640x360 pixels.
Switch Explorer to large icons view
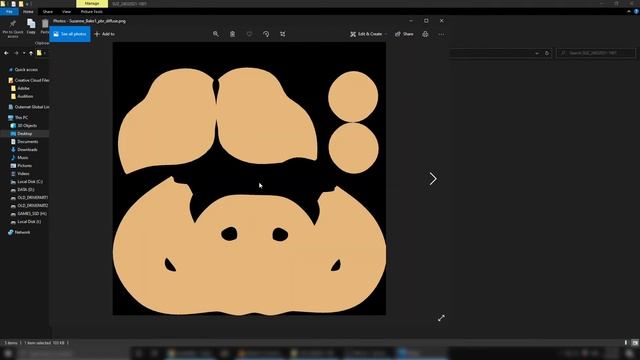(635, 343)
